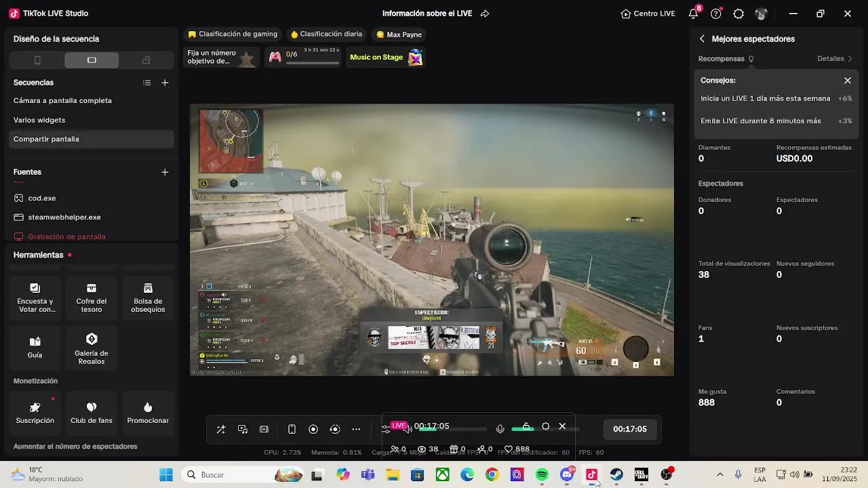
Task: Open Aumentar el número de espectadores
Action: (75, 447)
